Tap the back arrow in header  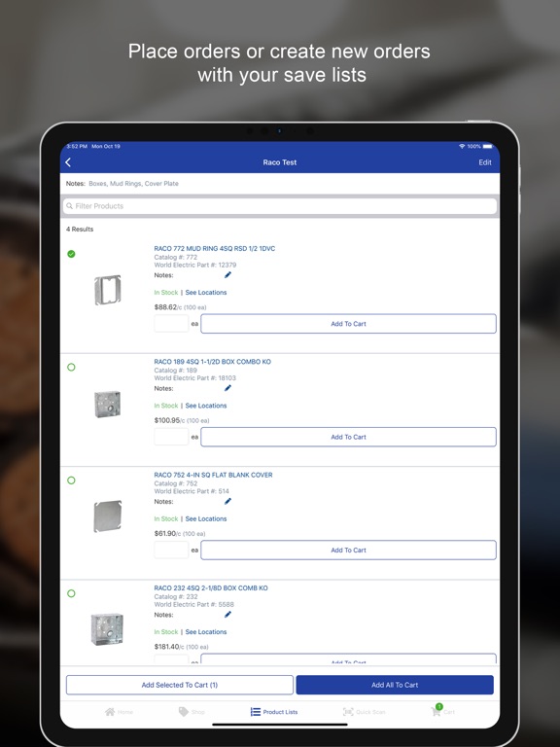coord(68,162)
